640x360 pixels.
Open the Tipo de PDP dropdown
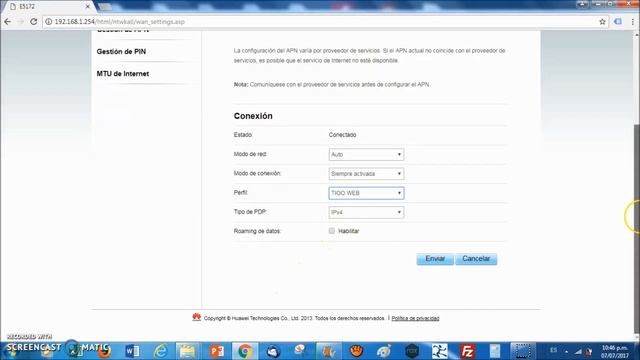366,212
